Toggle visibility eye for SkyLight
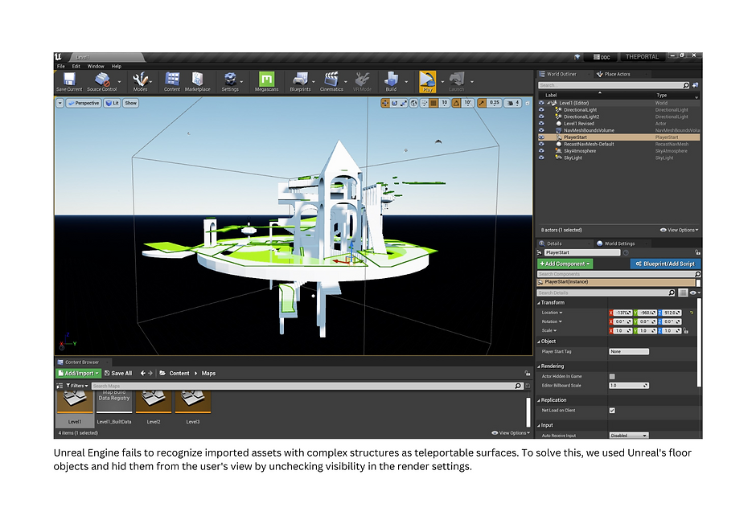Image resolution: width=756 pixels, height=532 pixels. click(541, 158)
